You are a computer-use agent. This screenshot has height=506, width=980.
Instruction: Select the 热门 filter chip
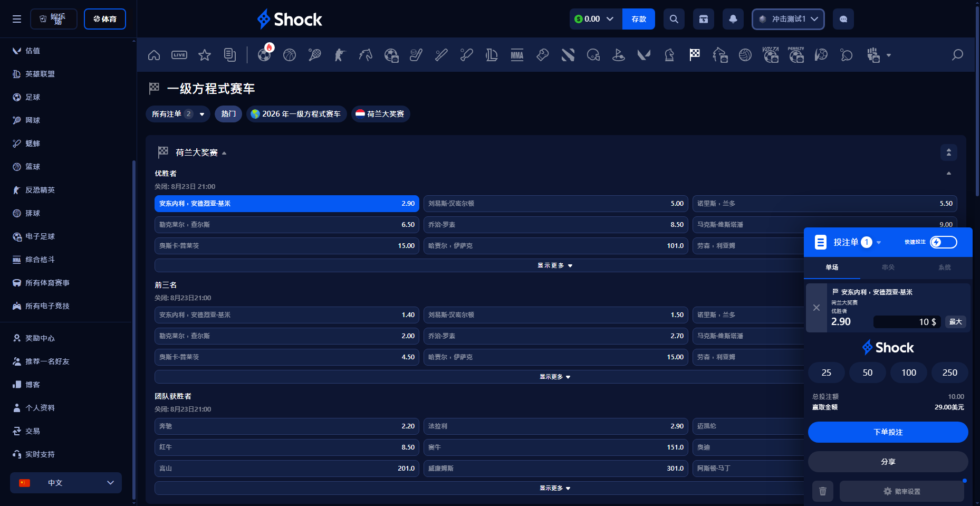tap(228, 114)
